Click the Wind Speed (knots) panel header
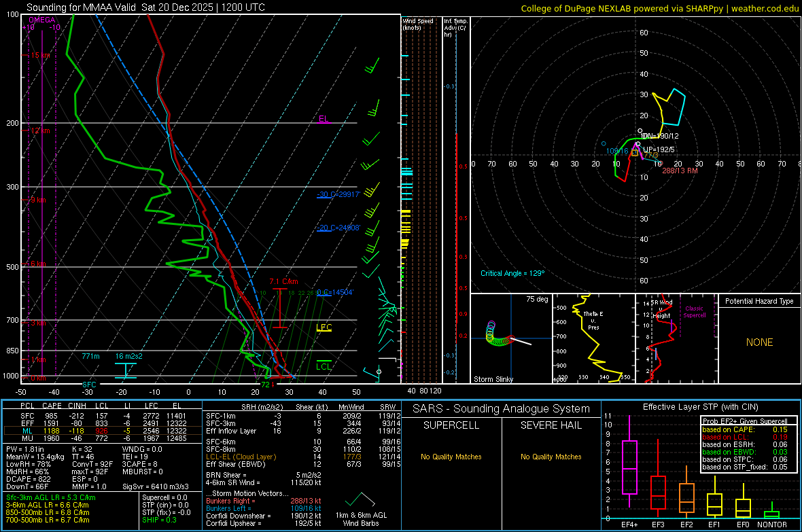The height and width of the screenshot is (532, 802). pos(418,24)
